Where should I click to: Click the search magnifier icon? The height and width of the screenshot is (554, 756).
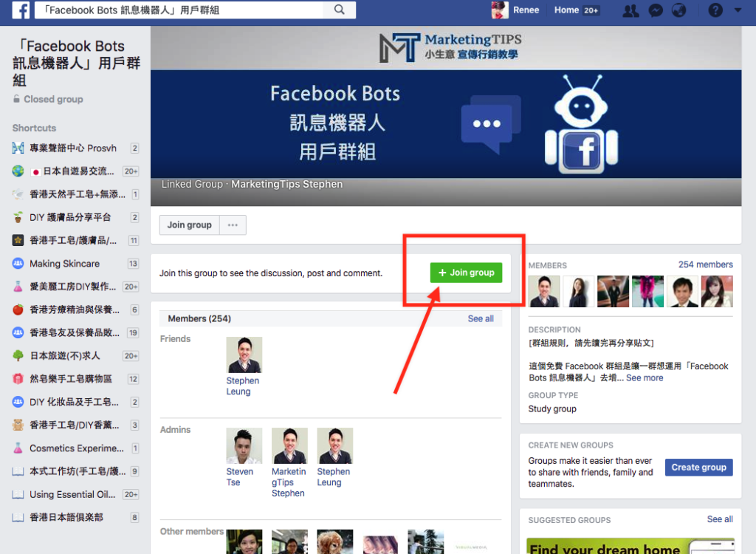[340, 10]
